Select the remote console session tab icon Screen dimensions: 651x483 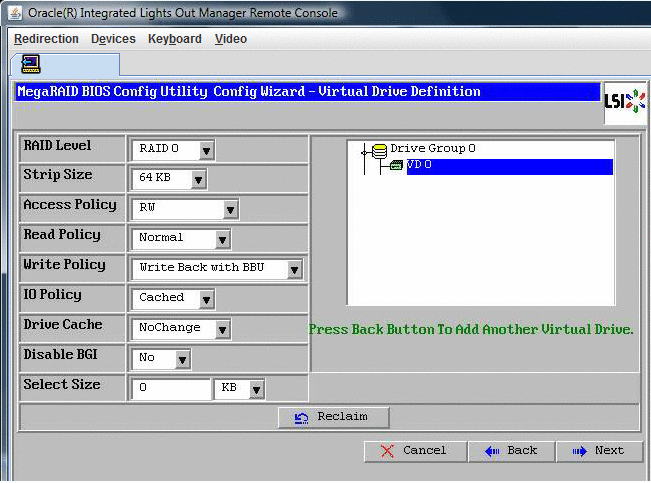point(31,64)
